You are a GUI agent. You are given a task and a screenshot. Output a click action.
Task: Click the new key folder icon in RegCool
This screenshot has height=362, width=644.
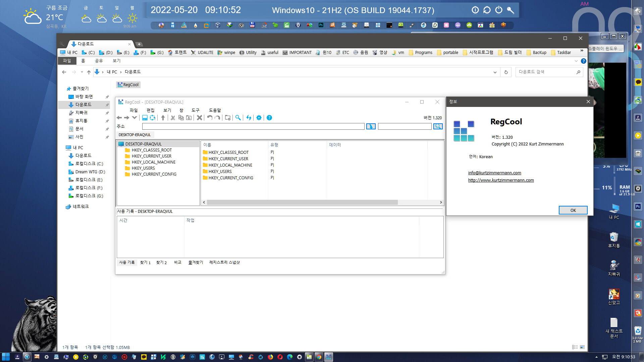[228, 118]
